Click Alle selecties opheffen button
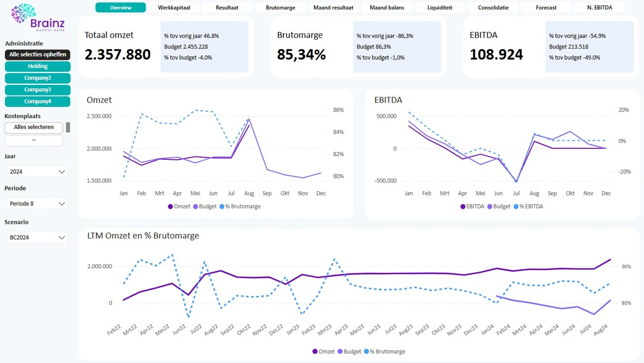 (38, 55)
